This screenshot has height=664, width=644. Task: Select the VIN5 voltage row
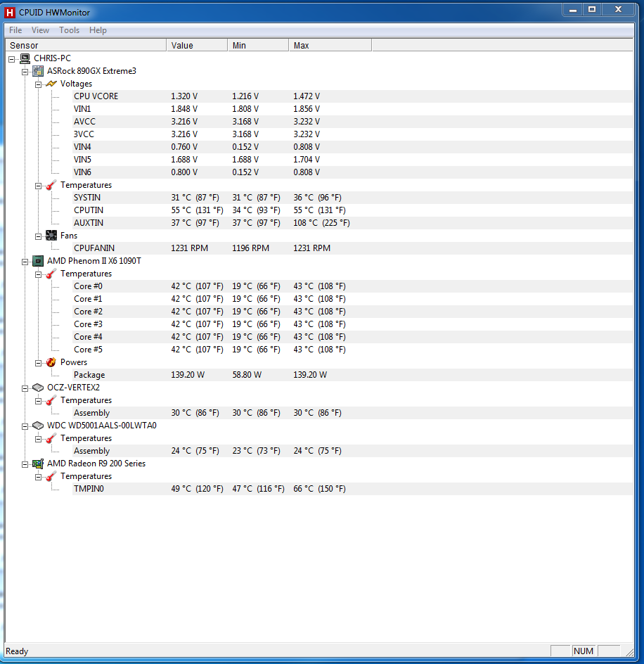pos(353,160)
